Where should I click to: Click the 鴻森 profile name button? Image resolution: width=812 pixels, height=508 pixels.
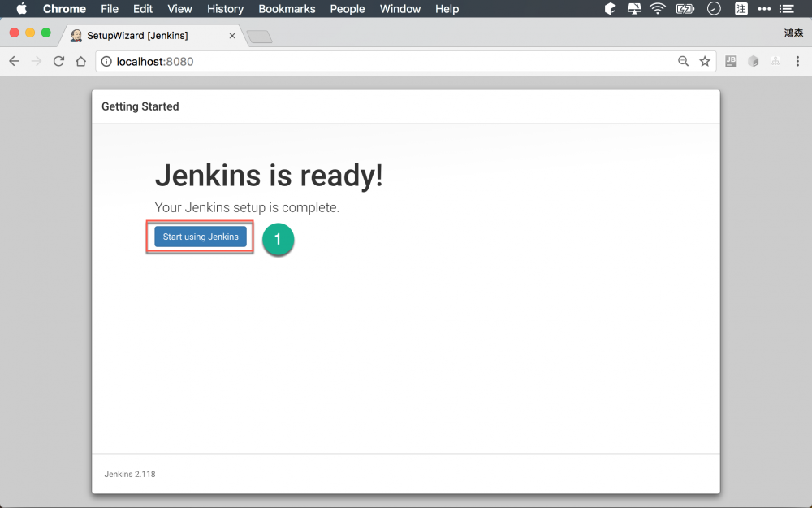click(x=793, y=33)
